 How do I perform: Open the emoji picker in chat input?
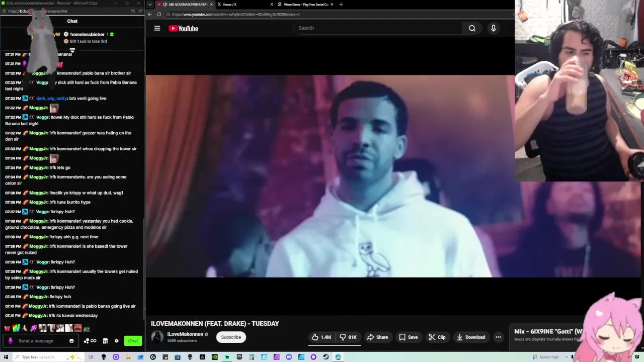71,341
